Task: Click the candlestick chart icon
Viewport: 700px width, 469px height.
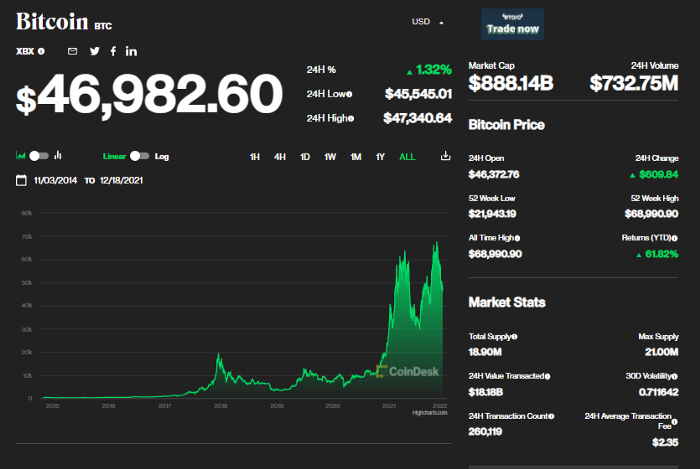Action: click(58, 155)
